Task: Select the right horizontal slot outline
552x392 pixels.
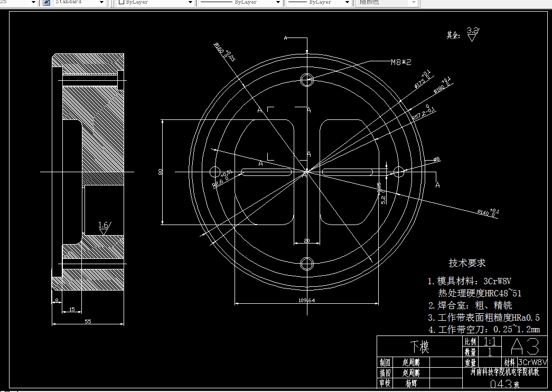Action: tap(347, 172)
